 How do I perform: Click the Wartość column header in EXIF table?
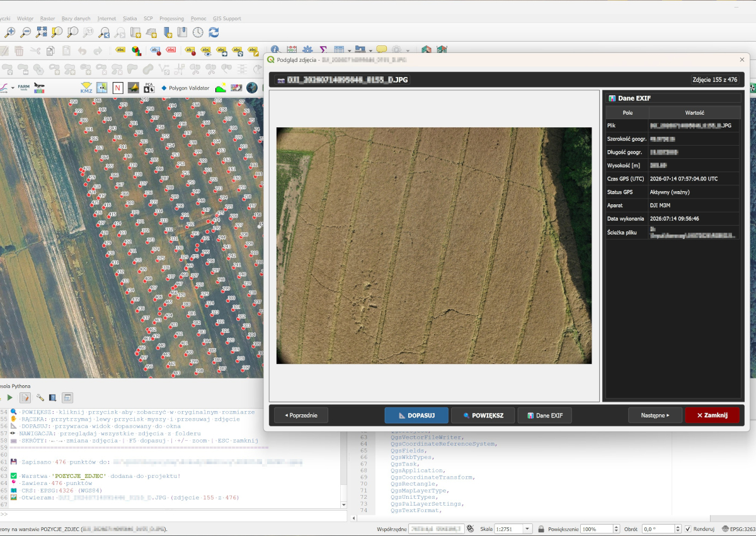point(695,112)
